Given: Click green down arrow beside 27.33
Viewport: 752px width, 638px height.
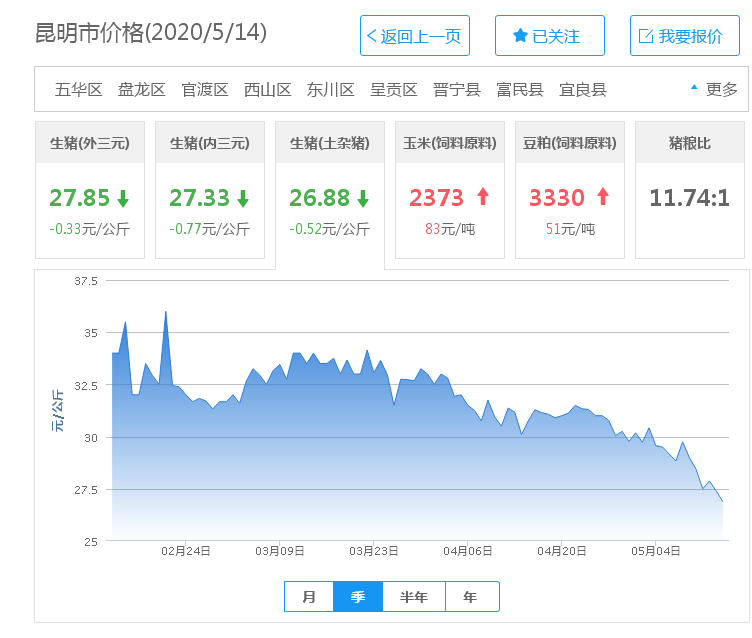Looking at the screenshot, I should point(243,198).
